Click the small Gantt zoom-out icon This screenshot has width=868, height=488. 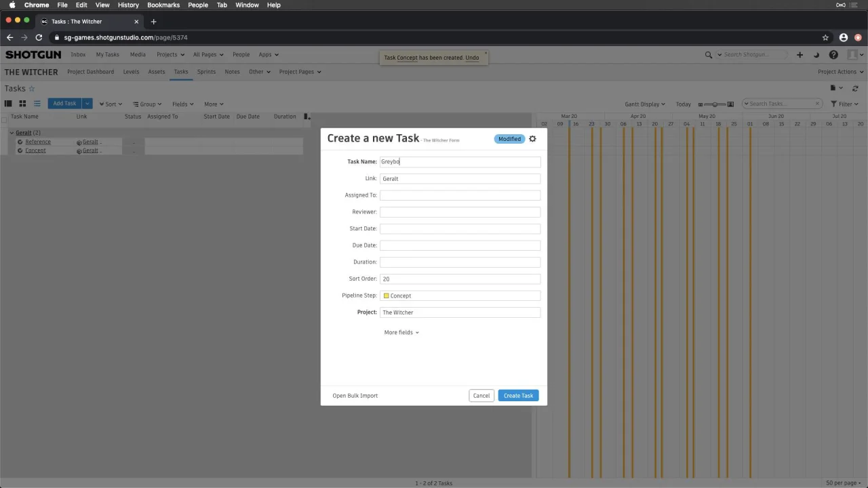[701, 104]
